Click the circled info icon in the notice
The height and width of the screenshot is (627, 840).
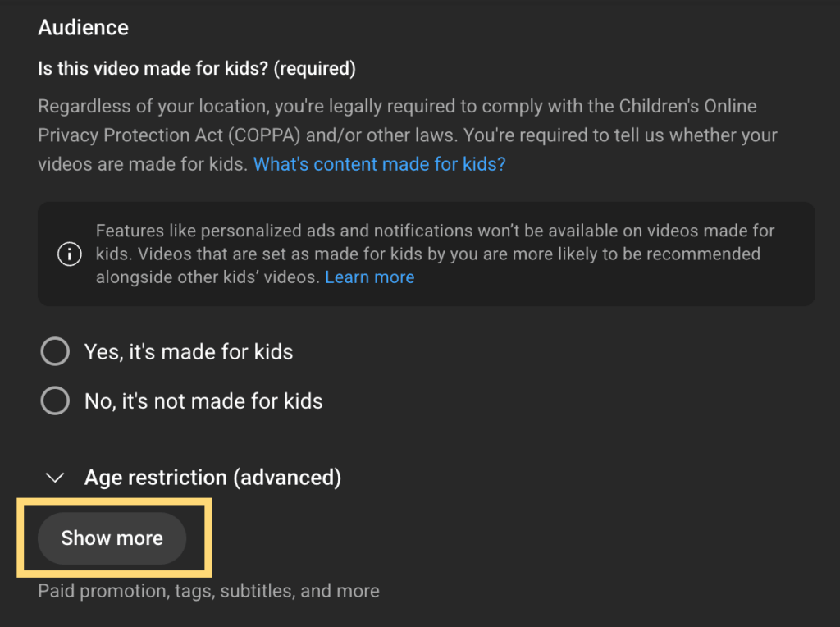point(70,254)
